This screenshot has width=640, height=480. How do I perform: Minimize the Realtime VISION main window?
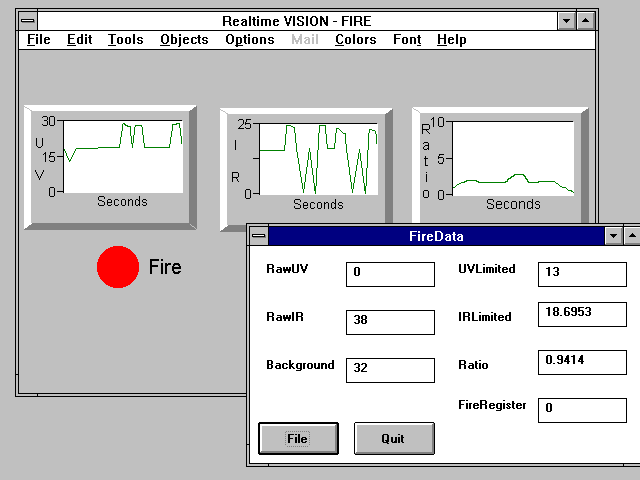click(567, 21)
